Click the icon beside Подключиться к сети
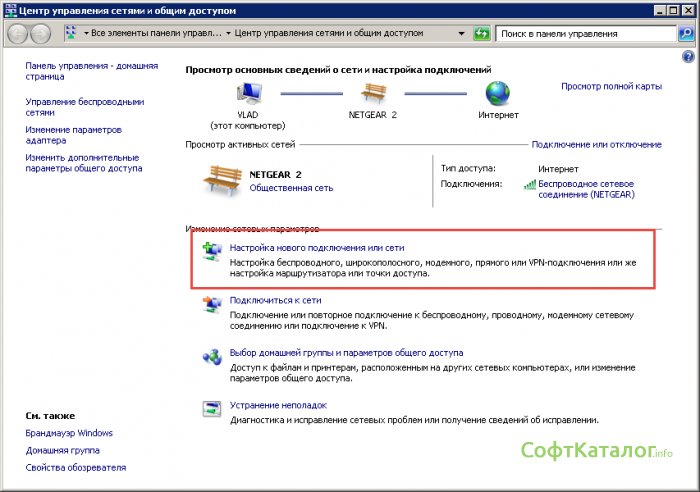Image resolution: width=700 pixels, height=492 pixels. click(x=212, y=303)
